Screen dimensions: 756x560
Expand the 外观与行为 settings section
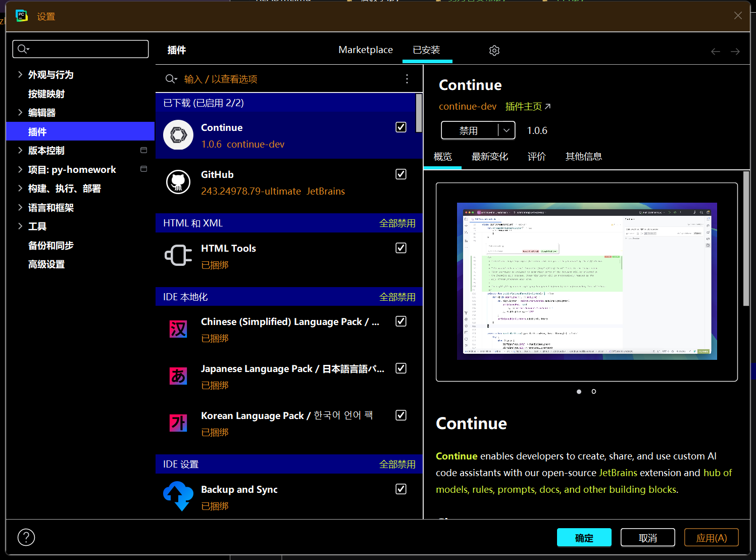[20, 74]
